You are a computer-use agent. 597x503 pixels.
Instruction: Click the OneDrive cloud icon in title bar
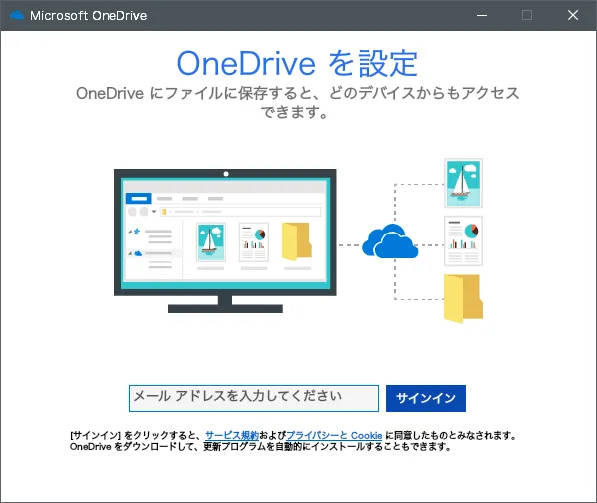(x=17, y=15)
